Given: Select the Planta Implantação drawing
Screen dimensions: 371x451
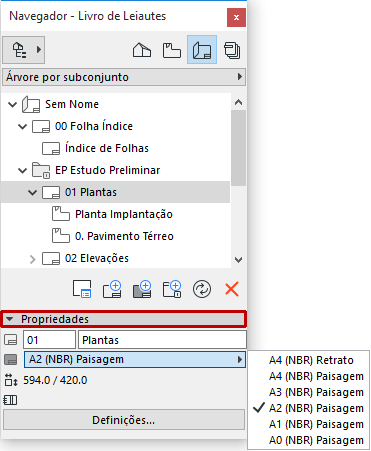Looking at the screenshot, I should [x=124, y=214].
